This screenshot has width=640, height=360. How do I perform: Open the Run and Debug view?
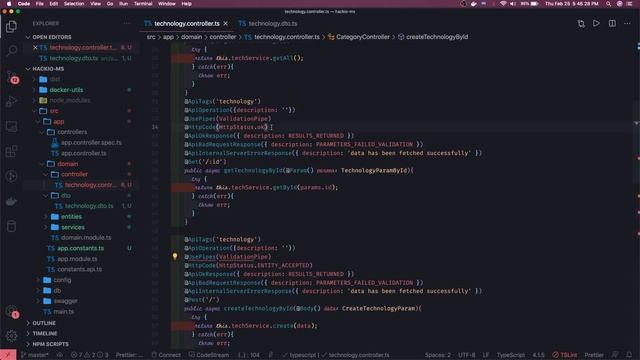point(11,101)
